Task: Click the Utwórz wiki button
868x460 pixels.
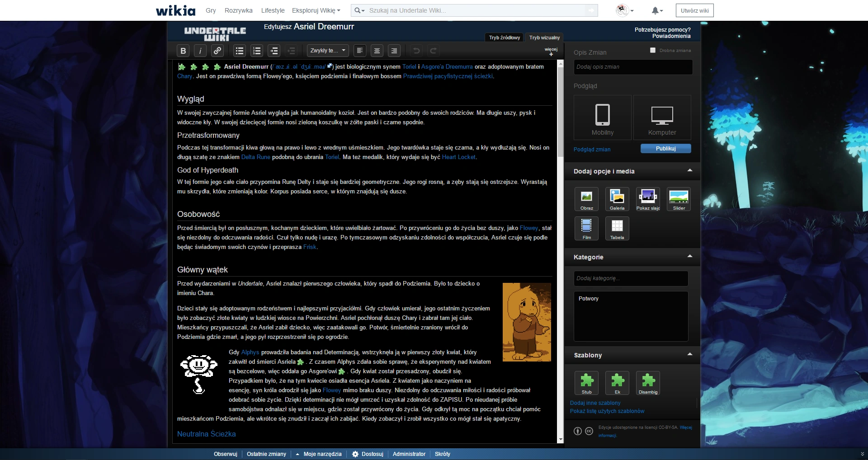Action: coord(695,10)
